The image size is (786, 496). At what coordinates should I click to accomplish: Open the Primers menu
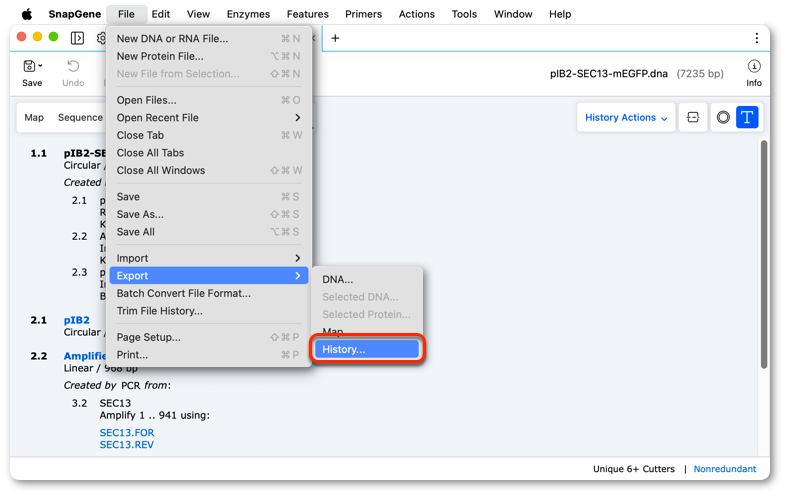pos(363,14)
